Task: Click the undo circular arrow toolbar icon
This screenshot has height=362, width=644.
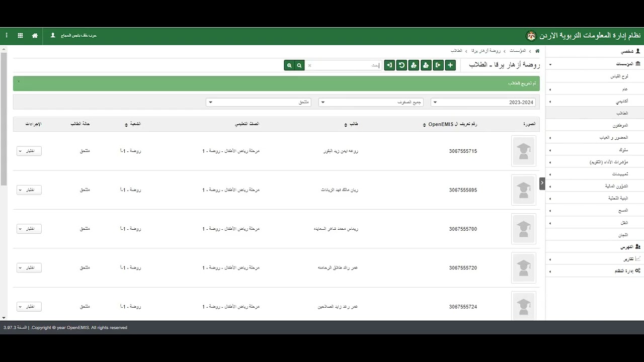Action: 401,65
